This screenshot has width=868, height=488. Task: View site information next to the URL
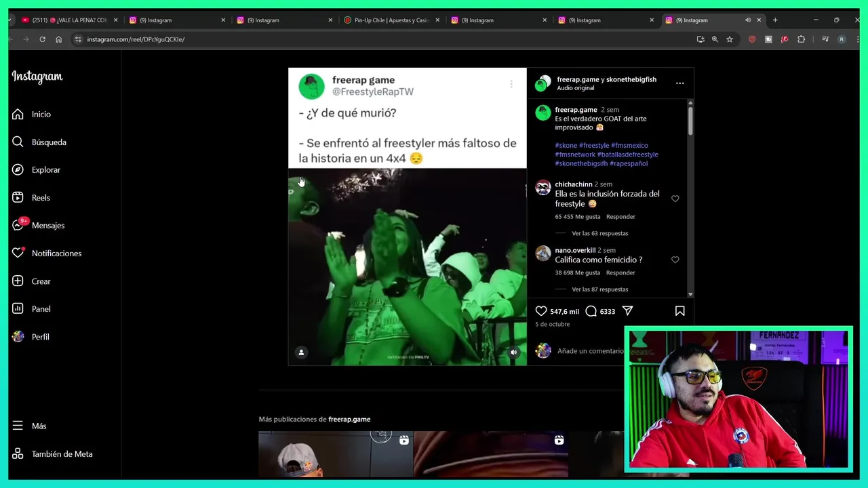click(x=78, y=39)
